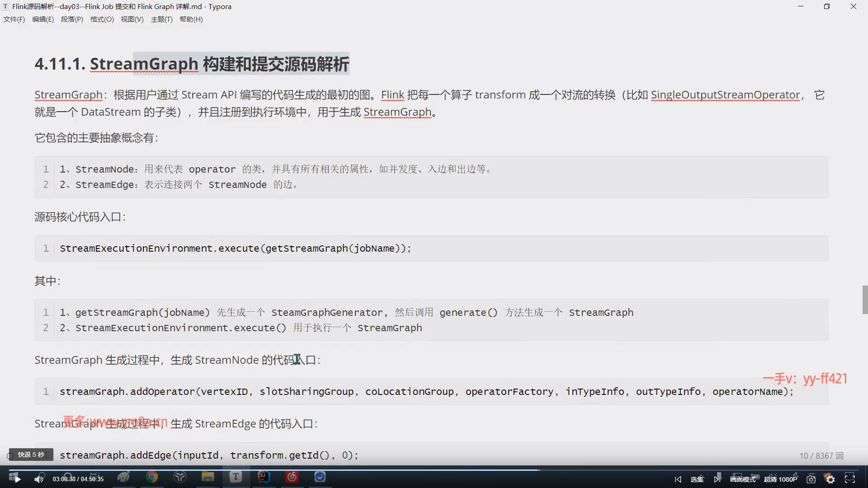Click the video play button
This screenshot has height=488, width=868.
coord(17,479)
